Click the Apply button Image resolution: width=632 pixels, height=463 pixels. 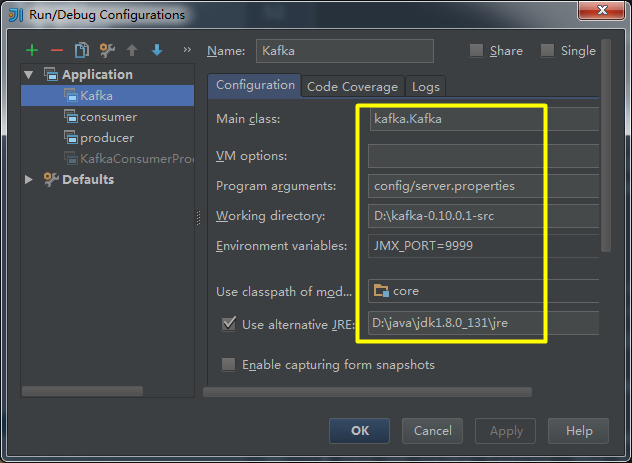(505, 431)
